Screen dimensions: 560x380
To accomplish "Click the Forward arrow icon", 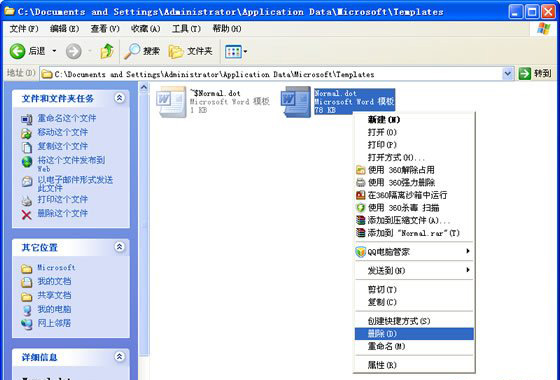I will point(74,51).
